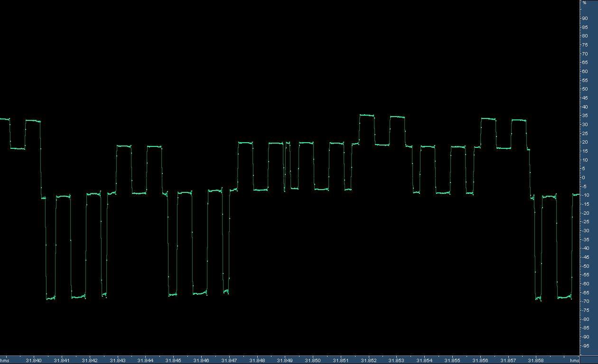598x364 pixels.
Task: Click the 31.855 mark on time ruler
Action: pos(452,361)
